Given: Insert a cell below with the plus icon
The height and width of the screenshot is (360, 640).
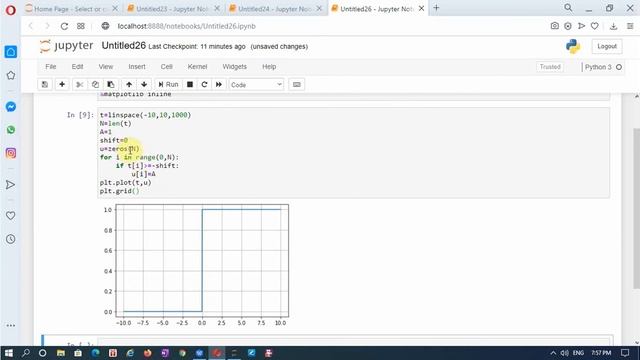Looking at the screenshot, I should coord(62,84).
